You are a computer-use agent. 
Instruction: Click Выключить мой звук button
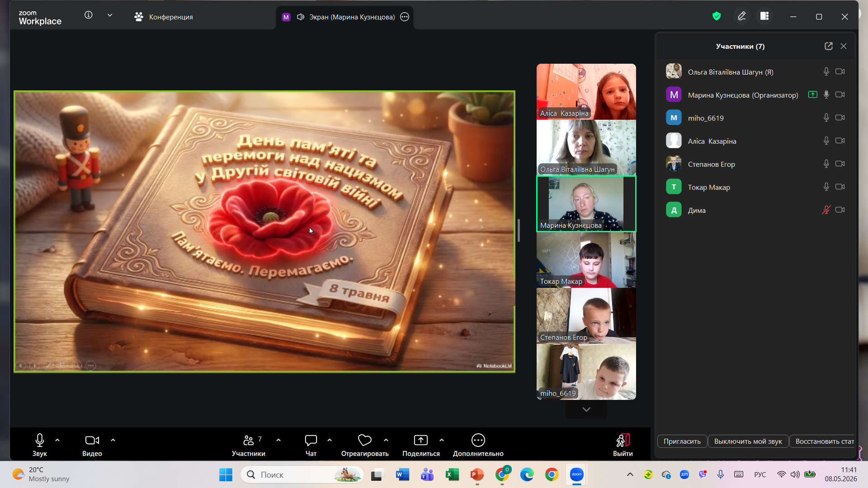tap(748, 441)
